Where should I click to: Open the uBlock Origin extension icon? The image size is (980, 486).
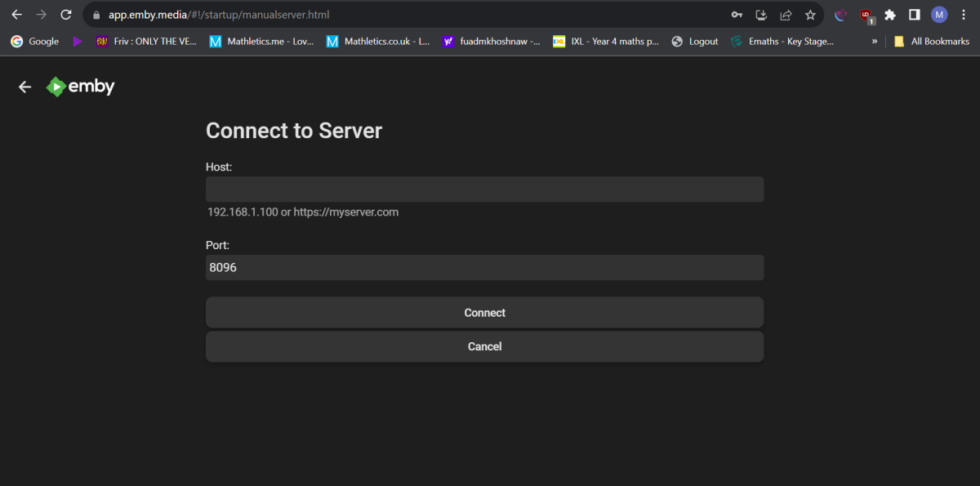coord(866,15)
